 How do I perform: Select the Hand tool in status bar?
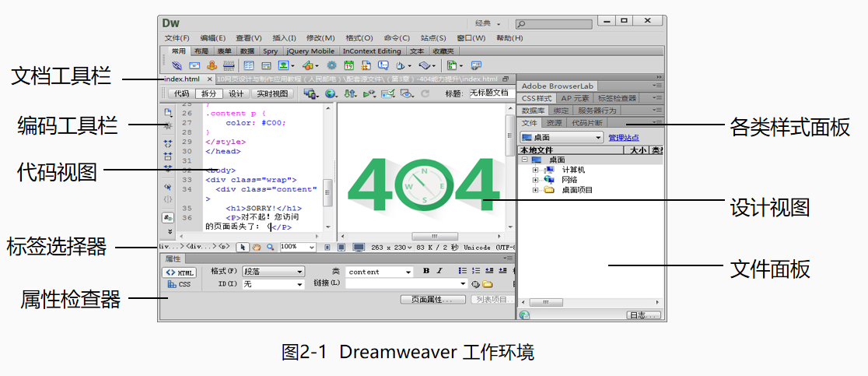pos(257,247)
